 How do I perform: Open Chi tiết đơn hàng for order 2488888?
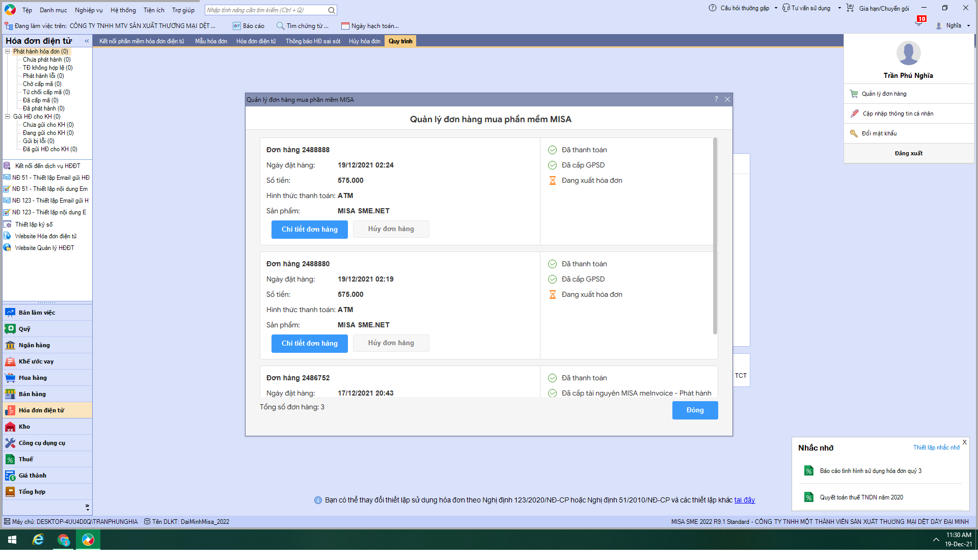[x=310, y=229]
